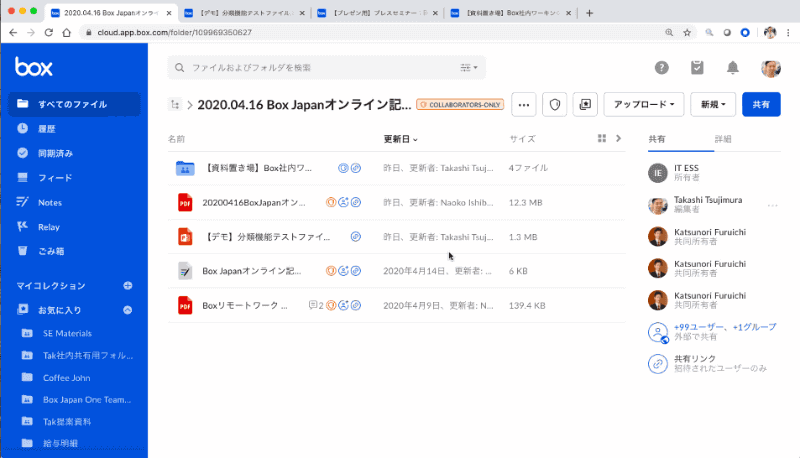Open new browser tab plus button
The height and width of the screenshot is (458, 800).
(589, 13)
